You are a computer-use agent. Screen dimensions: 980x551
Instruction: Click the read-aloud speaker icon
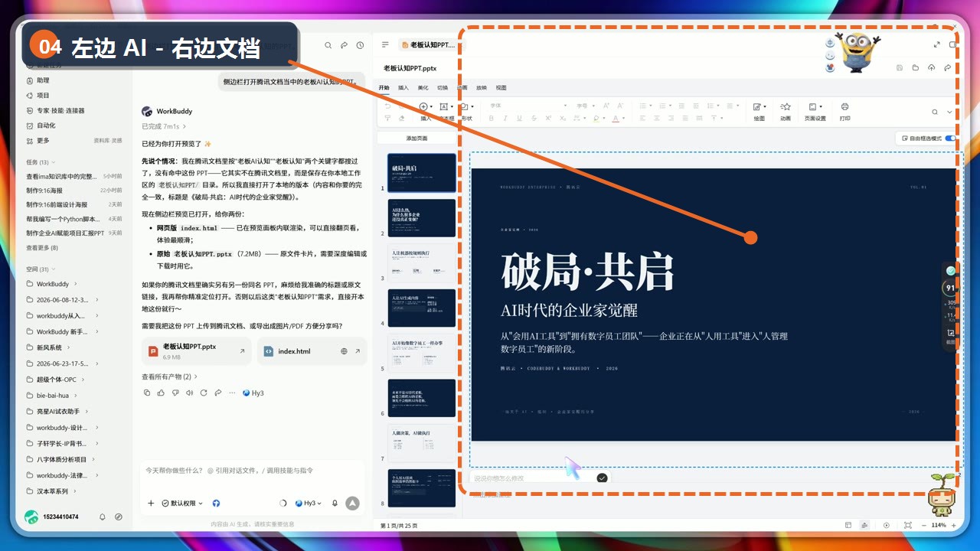point(189,393)
